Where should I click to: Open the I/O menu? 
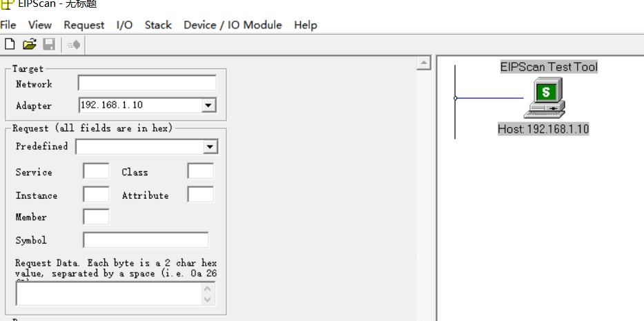tap(124, 25)
